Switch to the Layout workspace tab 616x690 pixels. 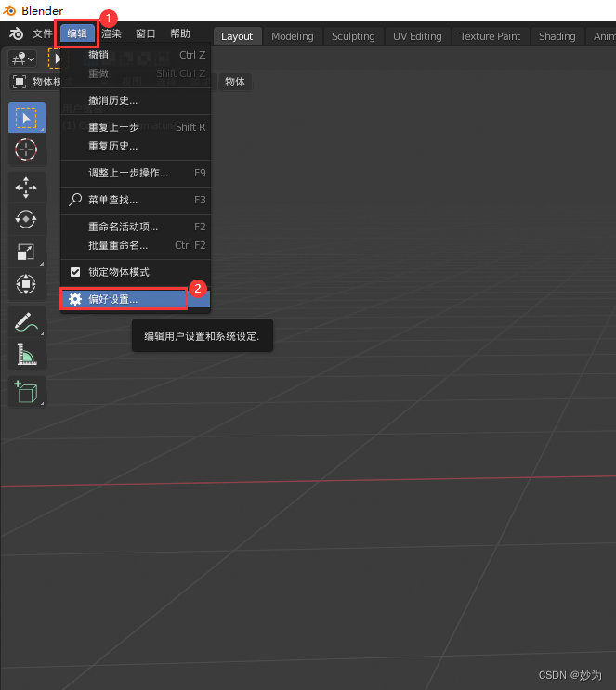tap(237, 36)
